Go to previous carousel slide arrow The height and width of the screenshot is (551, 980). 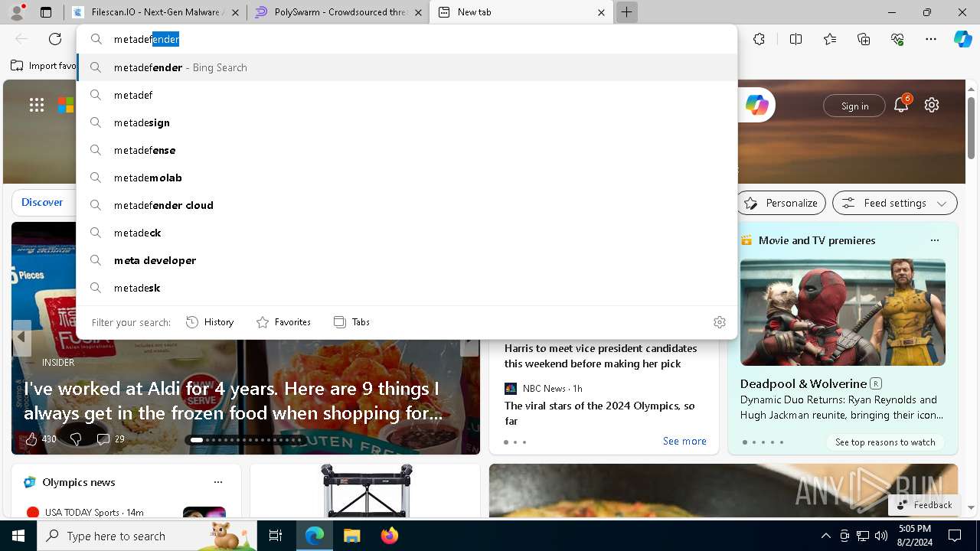[21, 337]
